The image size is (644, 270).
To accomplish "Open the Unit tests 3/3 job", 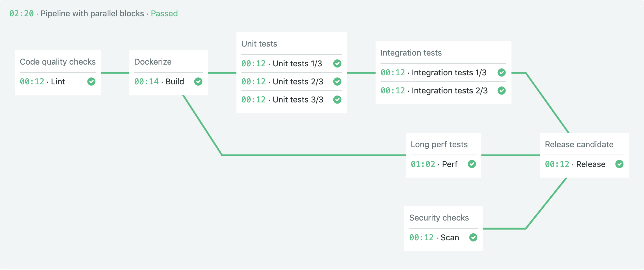I will click(x=298, y=100).
